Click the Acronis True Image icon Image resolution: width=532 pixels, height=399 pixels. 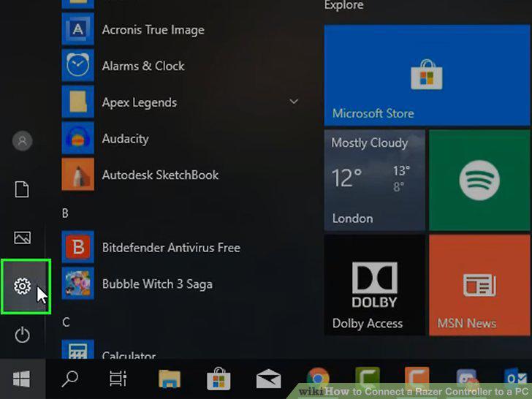click(77, 29)
